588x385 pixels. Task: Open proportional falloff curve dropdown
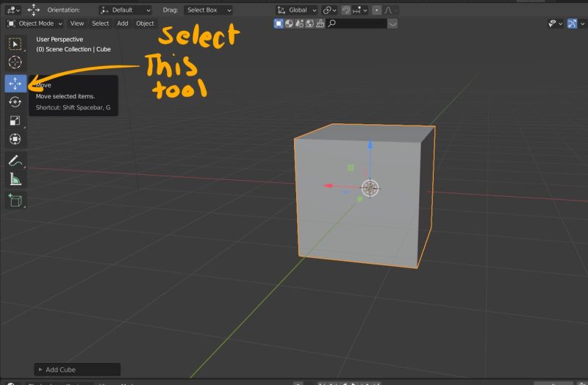pyautogui.click(x=390, y=10)
